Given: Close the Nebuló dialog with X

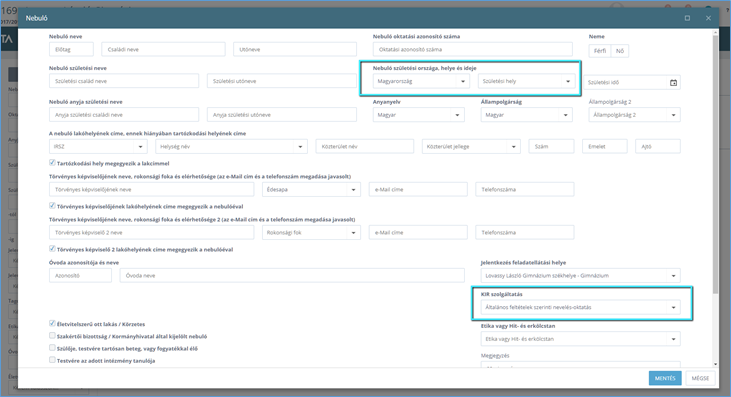Looking at the screenshot, I should (x=708, y=18).
